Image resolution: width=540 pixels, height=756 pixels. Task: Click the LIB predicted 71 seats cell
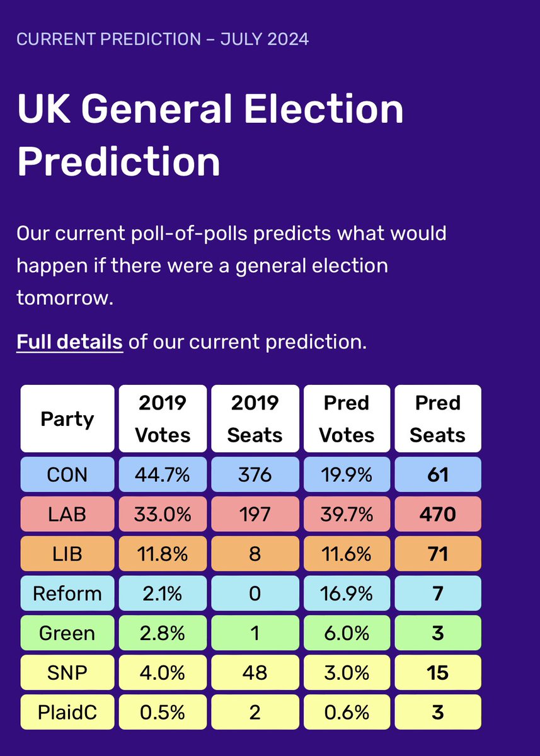pos(438,554)
